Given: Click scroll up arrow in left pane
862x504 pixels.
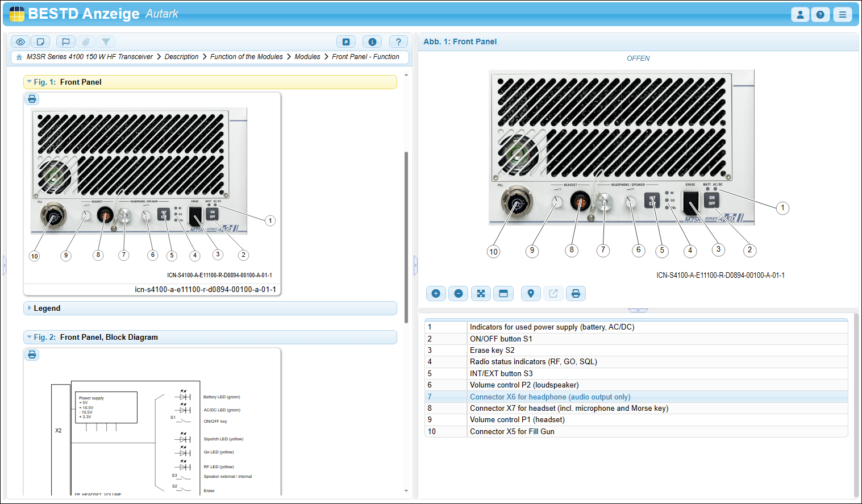Looking at the screenshot, I should click(406, 75).
